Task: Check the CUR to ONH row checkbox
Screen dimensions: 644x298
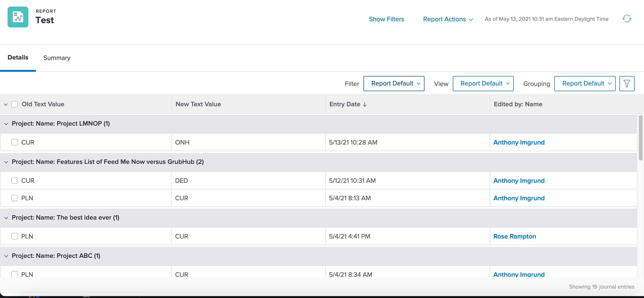Action: 15,142
